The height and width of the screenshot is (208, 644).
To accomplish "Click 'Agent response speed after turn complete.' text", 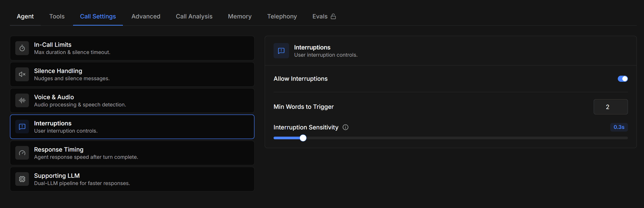I will [x=86, y=157].
